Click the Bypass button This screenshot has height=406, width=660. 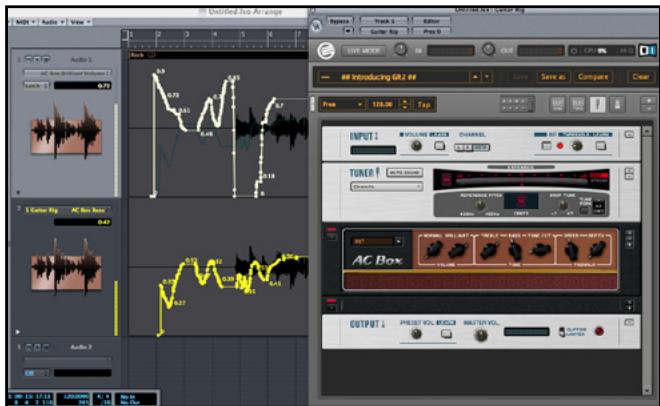339,21
